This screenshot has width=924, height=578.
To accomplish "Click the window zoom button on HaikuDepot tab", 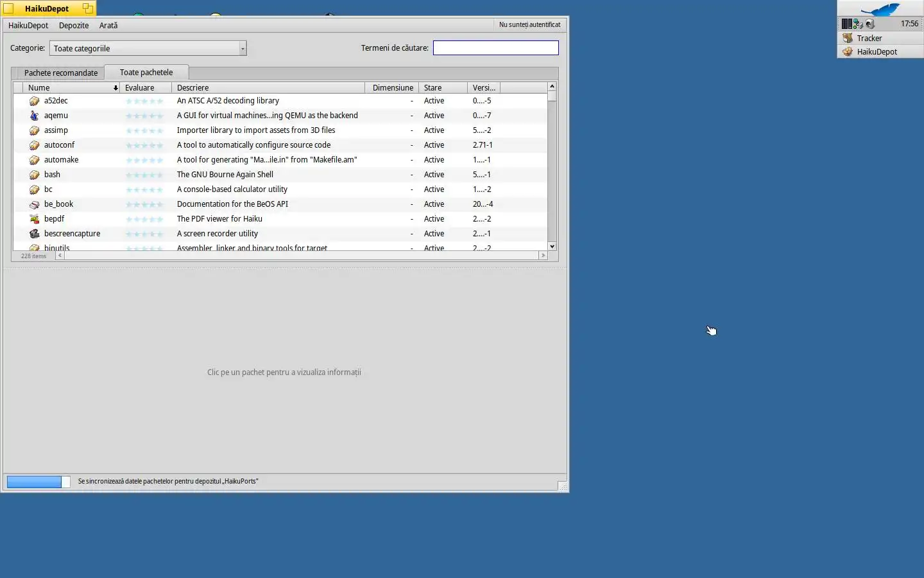I will click(88, 8).
